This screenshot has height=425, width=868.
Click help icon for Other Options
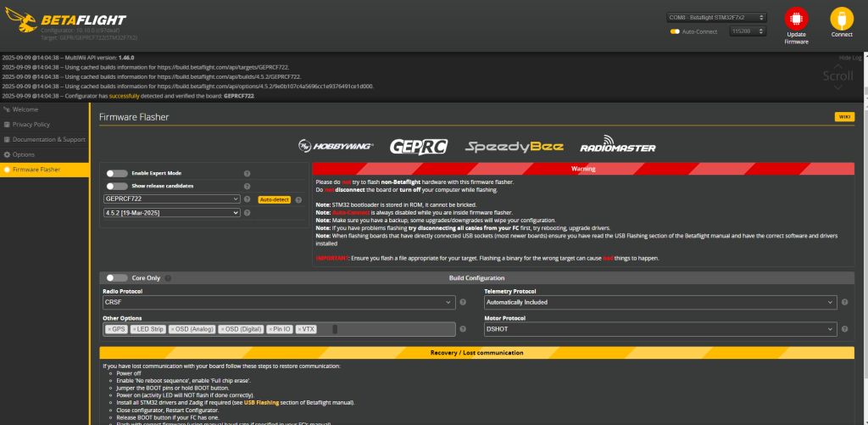(x=463, y=329)
